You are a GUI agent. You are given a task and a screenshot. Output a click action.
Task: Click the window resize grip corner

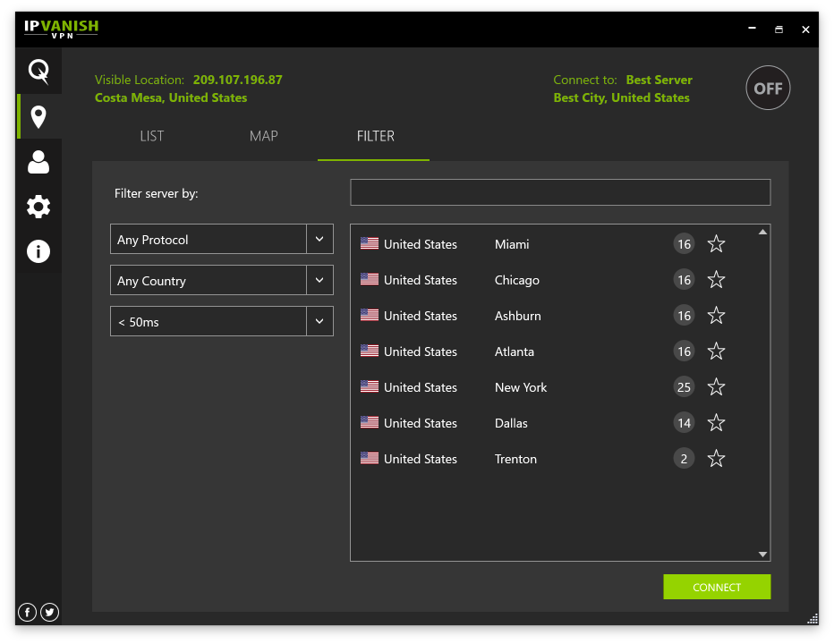(813, 618)
